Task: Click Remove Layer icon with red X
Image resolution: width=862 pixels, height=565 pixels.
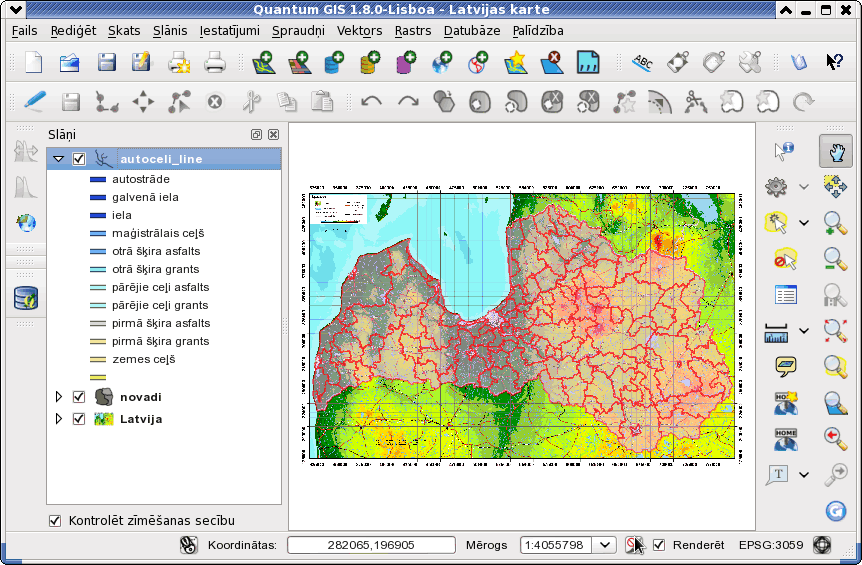Action: click(x=552, y=62)
